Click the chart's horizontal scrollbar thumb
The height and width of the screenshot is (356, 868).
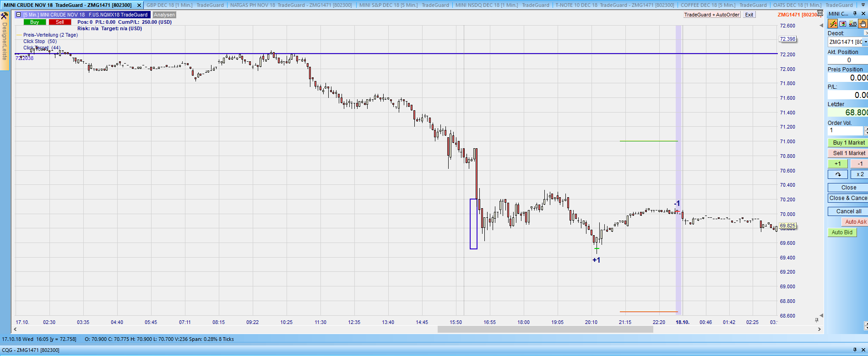545,329
